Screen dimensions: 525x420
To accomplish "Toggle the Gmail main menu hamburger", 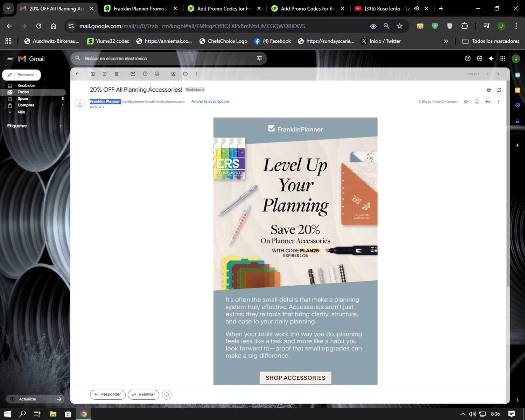I will tap(10, 58).
